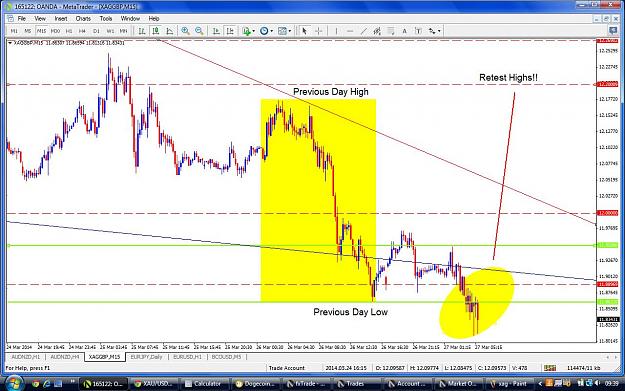This screenshot has height=391, width=625.
Task: Select the M1 timeframe button
Action: pos(14,31)
